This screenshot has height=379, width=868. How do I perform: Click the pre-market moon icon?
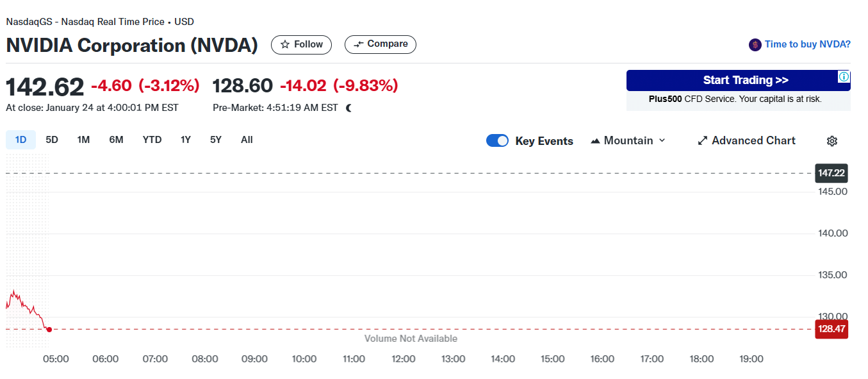click(x=349, y=108)
